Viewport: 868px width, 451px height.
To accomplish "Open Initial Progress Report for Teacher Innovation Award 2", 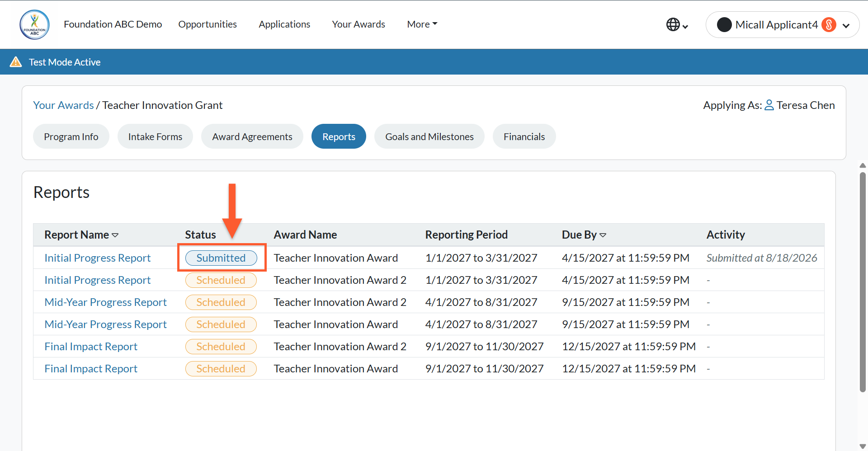I will coord(97,280).
